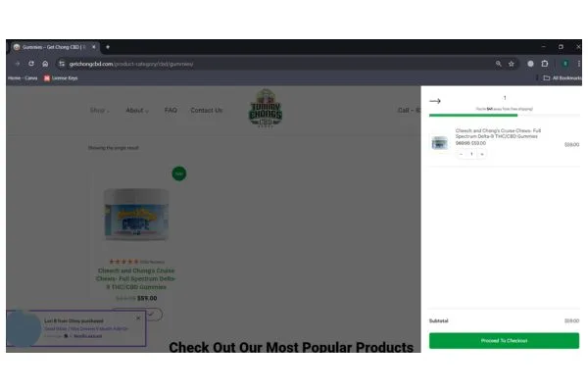Open the browser extensions puzzle icon
The height and width of the screenshot is (392, 588).
pyautogui.click(x=545, y=64)
